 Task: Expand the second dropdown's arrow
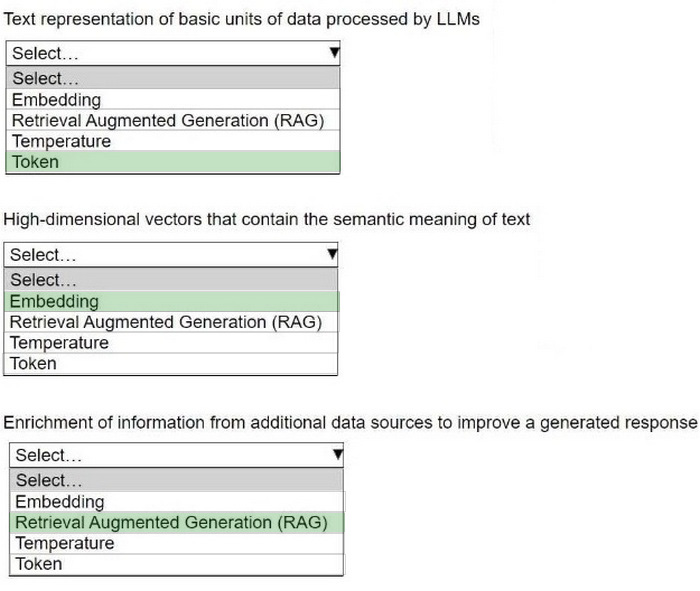[x=332, y=255]
